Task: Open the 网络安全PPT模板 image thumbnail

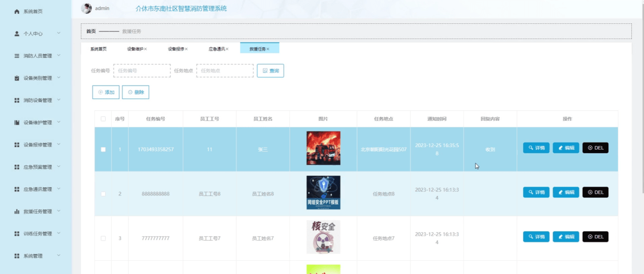Action: (323, 193)
